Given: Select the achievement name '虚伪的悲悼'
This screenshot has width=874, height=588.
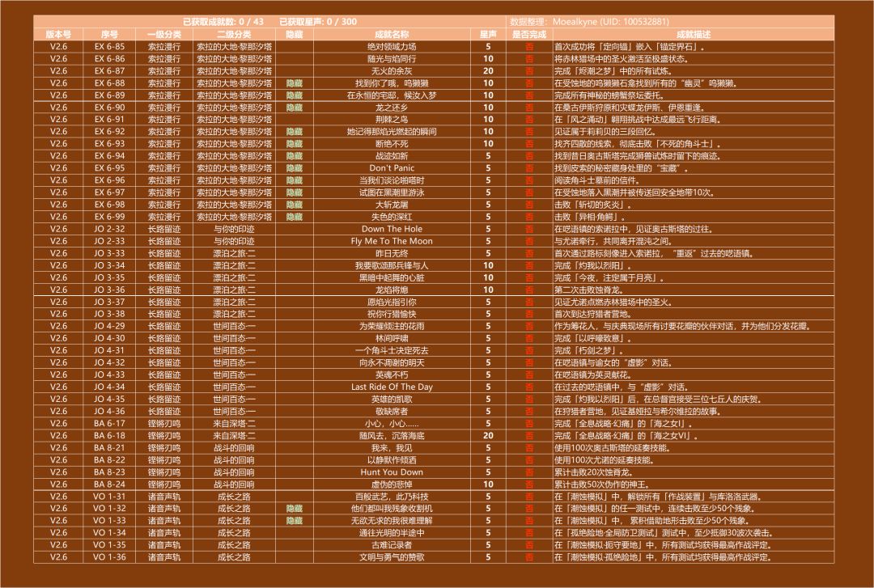Looking at the screenshot, I should (392, 484).
